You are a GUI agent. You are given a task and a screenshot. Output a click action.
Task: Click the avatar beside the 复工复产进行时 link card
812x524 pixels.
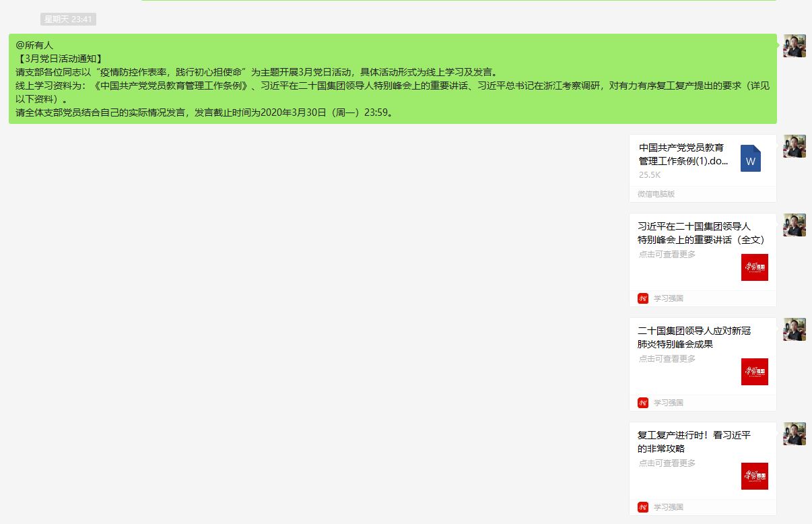(x=794, y=434)
